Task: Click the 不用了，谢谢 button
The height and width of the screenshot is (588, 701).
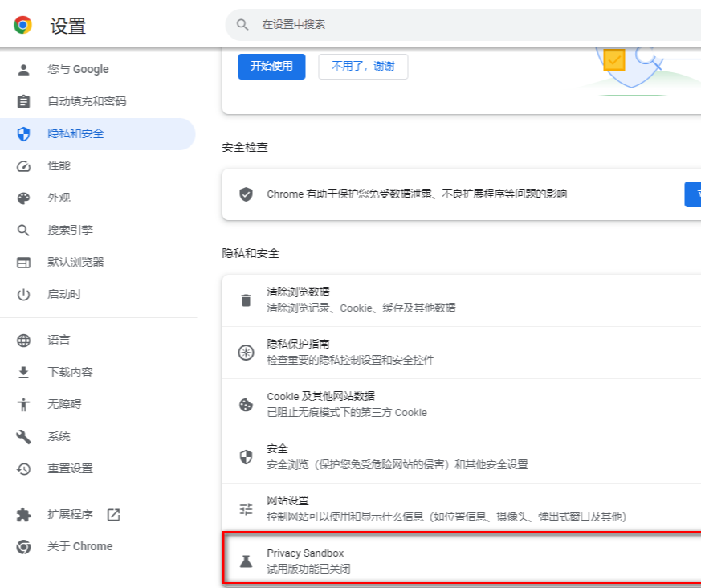Action: pos(363,67)
